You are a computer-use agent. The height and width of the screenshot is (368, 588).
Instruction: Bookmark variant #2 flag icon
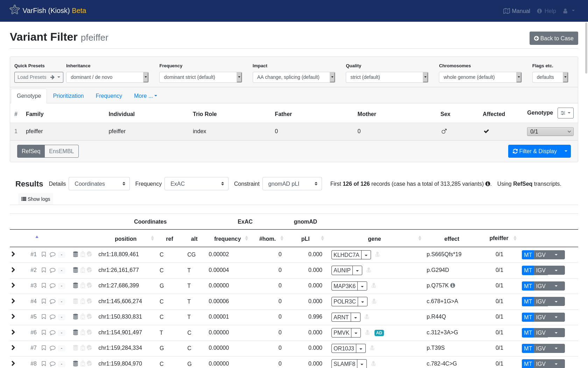(44, 270)
